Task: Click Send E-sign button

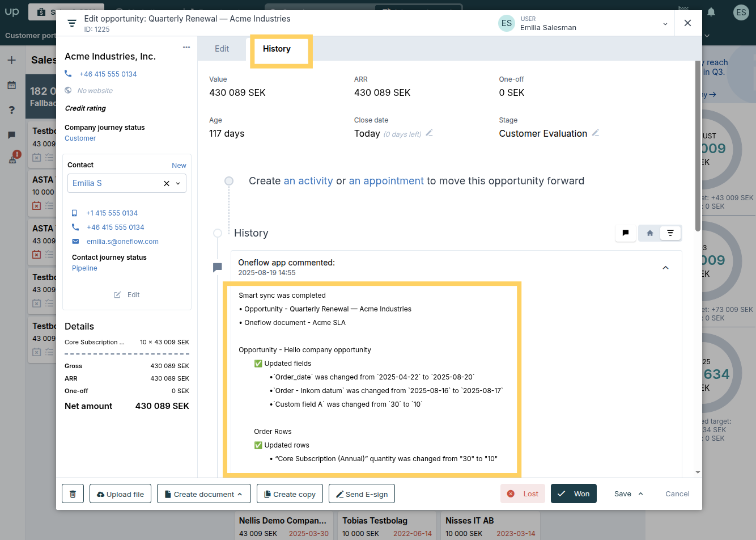Action: pyautogui.click(x=362, y=493)
